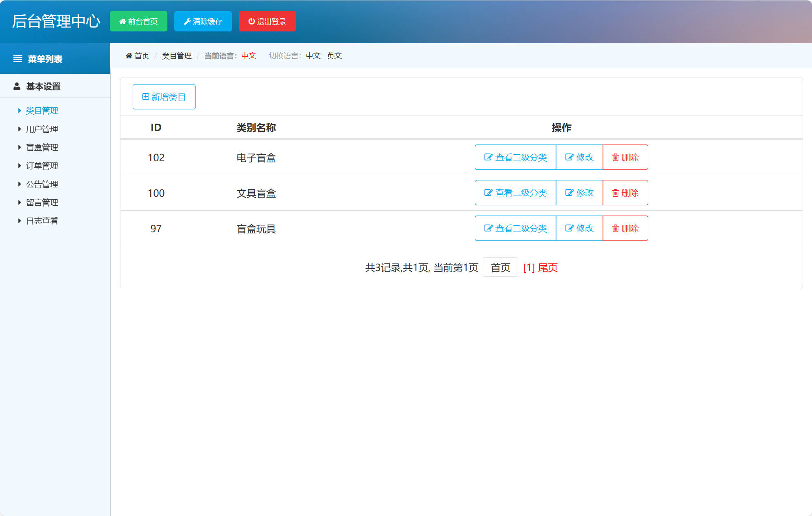Click the trash icon to 删除 盲盒玩具
This screenshot has width=812, height=516.
coord(616,228)
